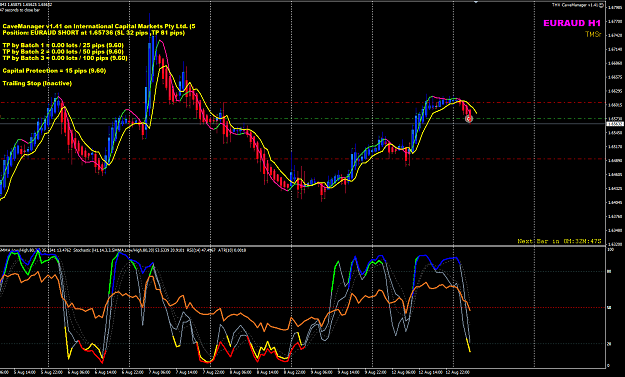Click the '5 Aug 14:00' time axis label
Viewport: 625px width, 377px height.
click(x=25, y=373)
